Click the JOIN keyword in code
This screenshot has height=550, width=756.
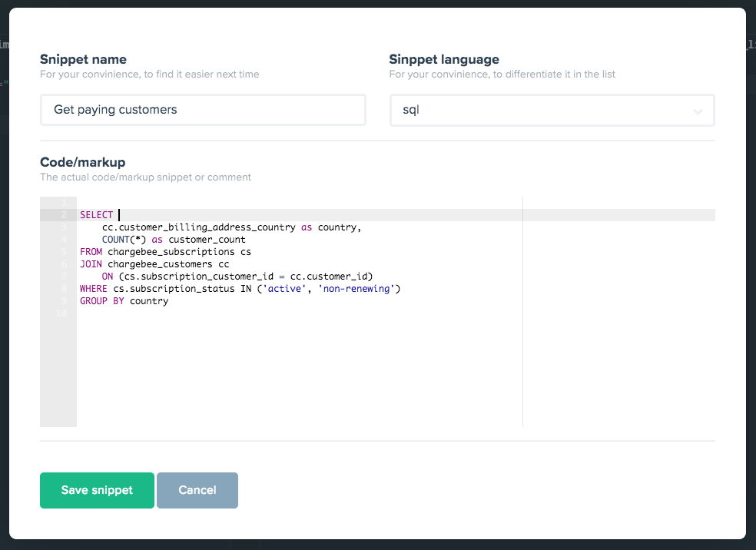[91, 264]
